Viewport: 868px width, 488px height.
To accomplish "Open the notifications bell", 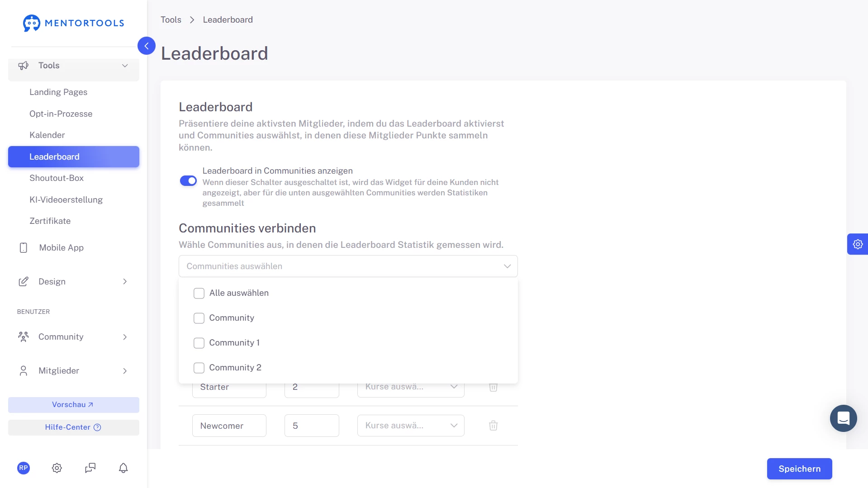I will [123, 468].
